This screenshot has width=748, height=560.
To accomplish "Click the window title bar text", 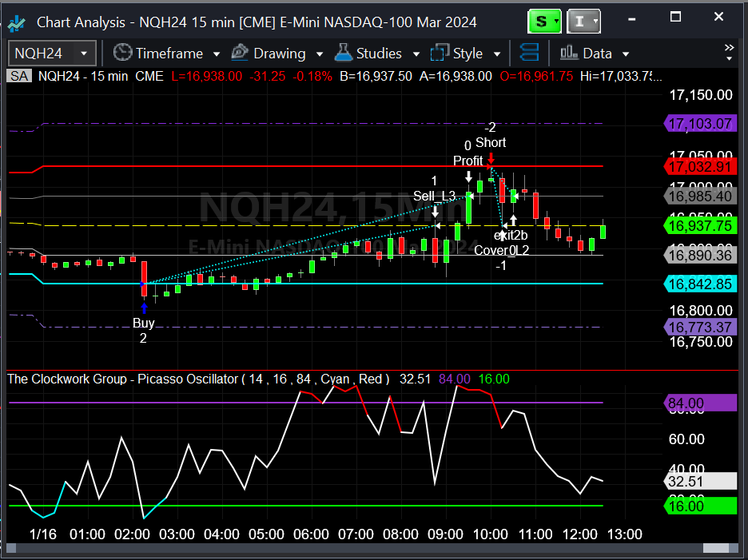I will pyautogui.click(x=257, y=22).
